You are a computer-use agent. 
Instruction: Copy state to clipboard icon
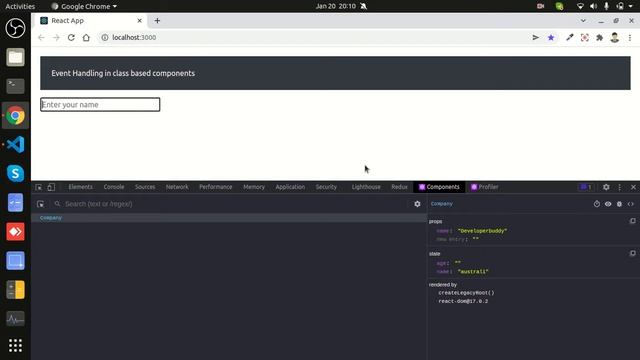[632, 253]
